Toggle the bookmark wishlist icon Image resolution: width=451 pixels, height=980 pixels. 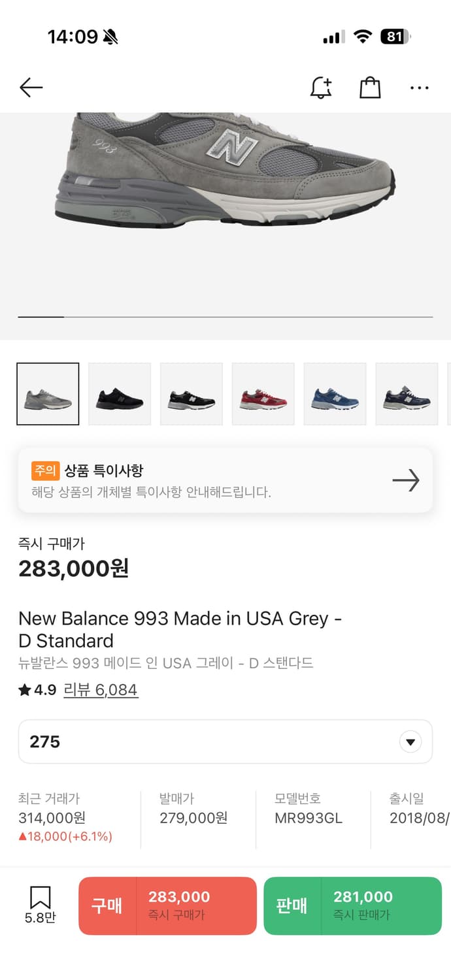point(41,904)
